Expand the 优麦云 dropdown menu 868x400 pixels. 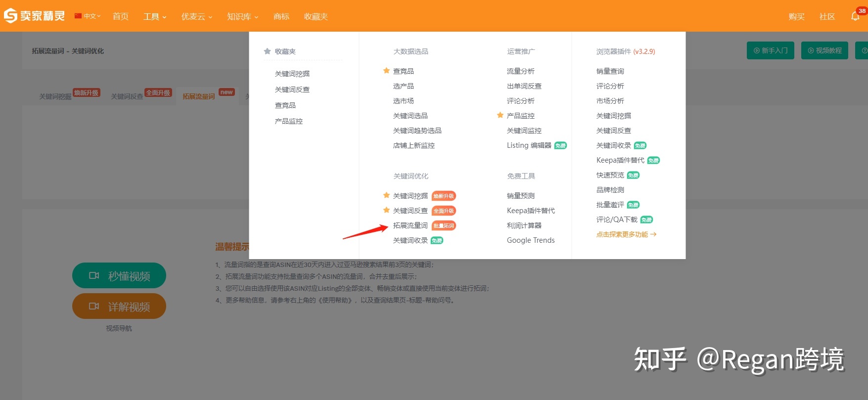[x=196, y=16]
